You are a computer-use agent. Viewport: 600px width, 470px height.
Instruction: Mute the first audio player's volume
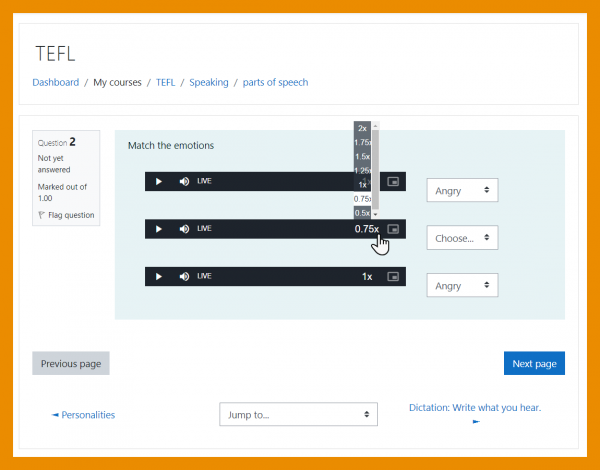(x=184, y=181)
